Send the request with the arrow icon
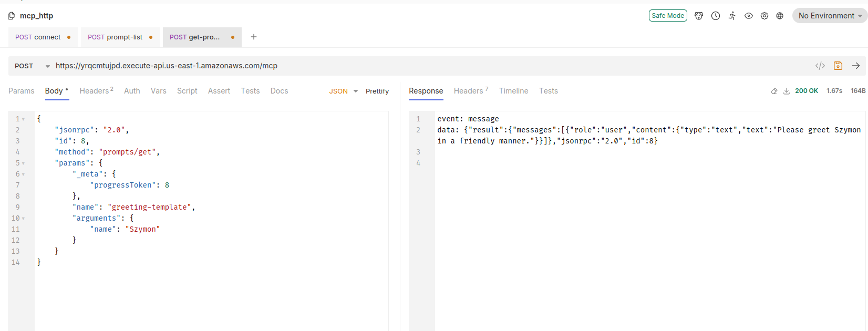The image size is (868, 331). (856, 66)
